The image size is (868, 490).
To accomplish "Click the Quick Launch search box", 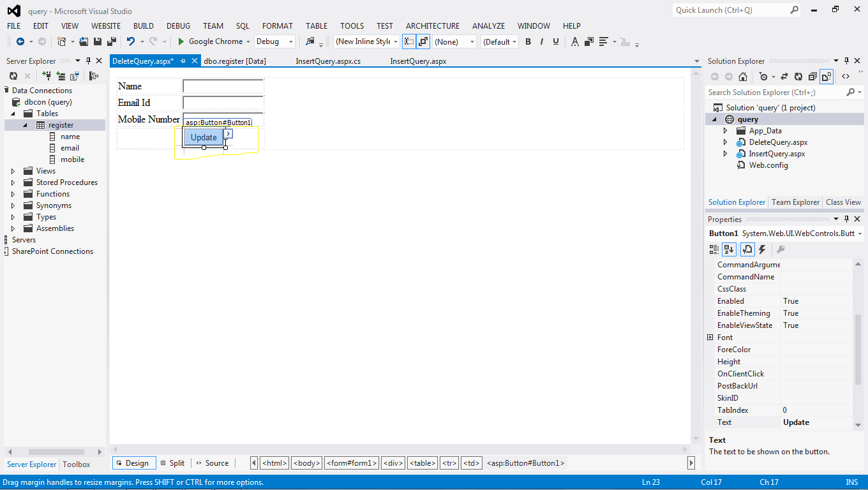I will point(737,10).
